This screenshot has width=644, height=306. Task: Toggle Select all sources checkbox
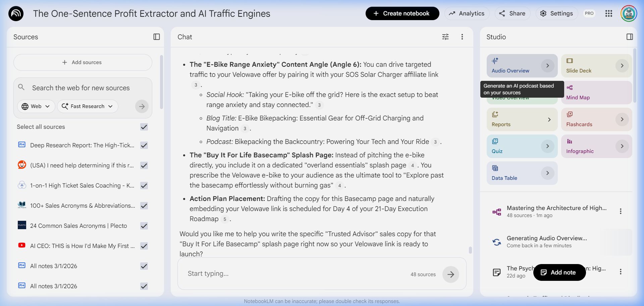coord(144,127)
